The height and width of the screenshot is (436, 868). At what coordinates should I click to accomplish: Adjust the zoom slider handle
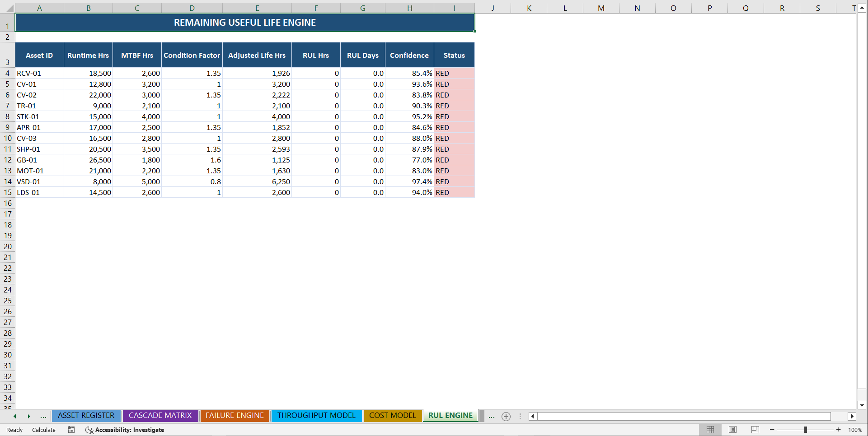point(806,430)
